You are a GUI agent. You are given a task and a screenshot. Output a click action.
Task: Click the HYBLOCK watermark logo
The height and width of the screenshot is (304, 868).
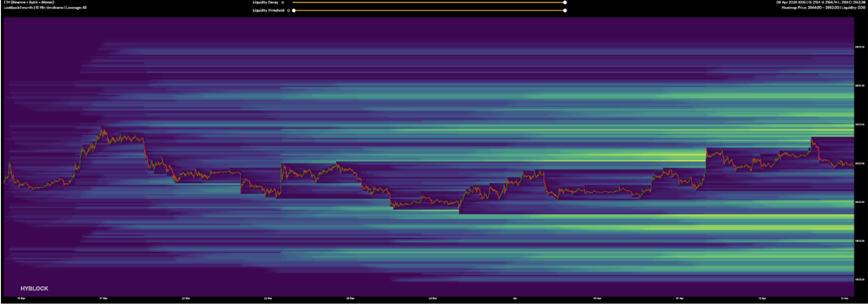coord(34,288)
